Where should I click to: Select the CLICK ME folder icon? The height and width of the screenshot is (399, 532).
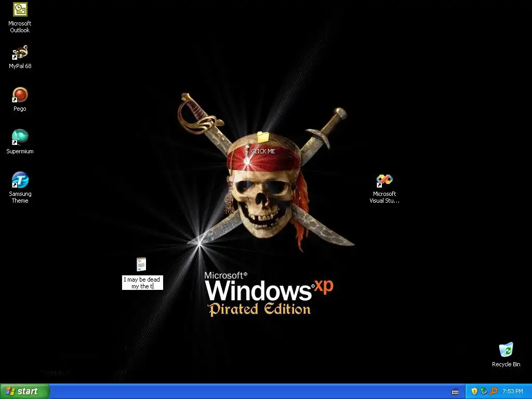coord(263,137)
